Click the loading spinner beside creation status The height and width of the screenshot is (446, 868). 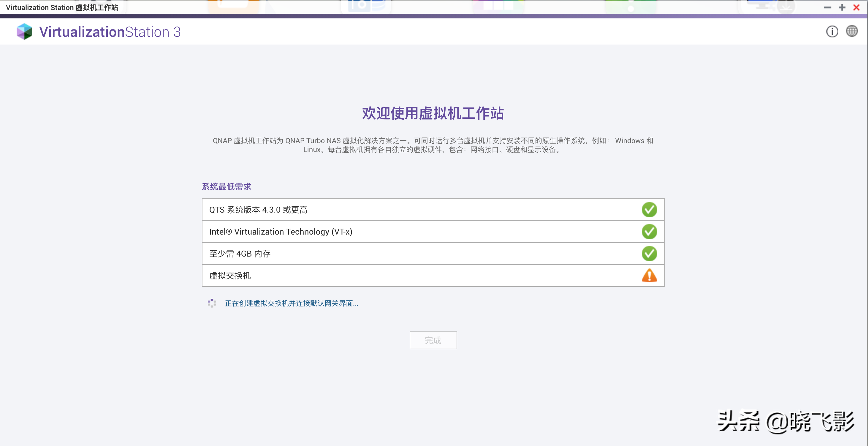pos(212,303)
